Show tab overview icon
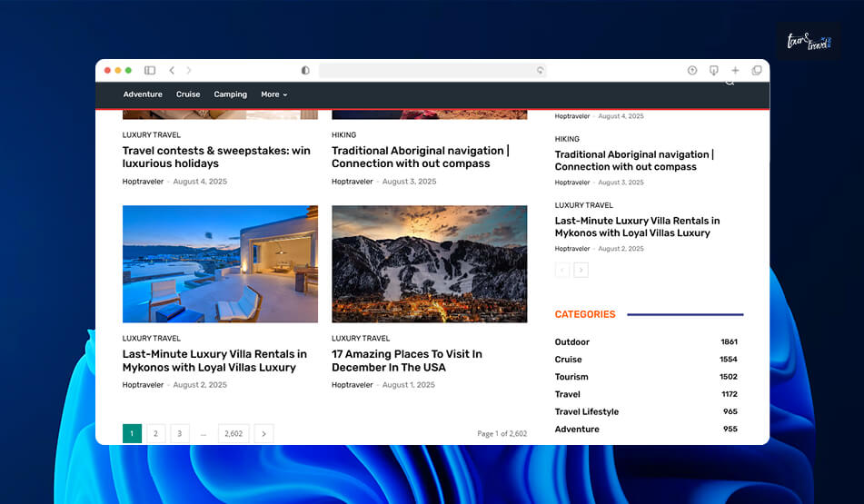The height and width of the screenshot is (504, 864). [757, 70]
